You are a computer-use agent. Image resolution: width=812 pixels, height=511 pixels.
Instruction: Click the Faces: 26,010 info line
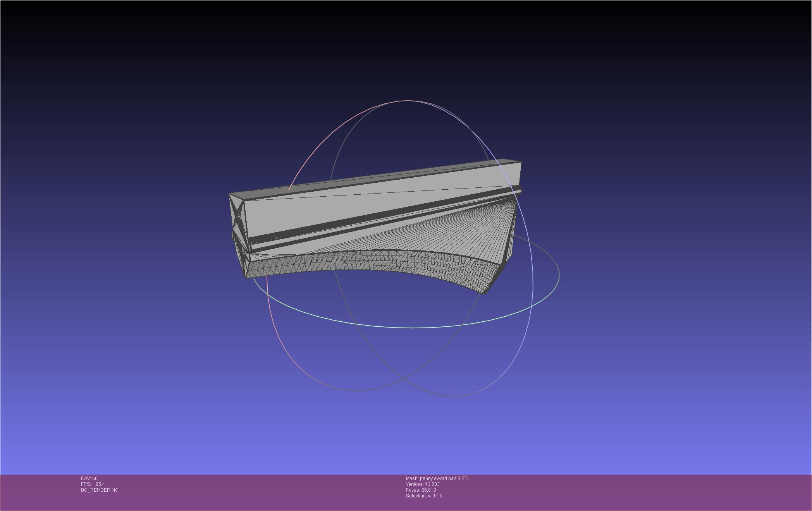point(421,490)
